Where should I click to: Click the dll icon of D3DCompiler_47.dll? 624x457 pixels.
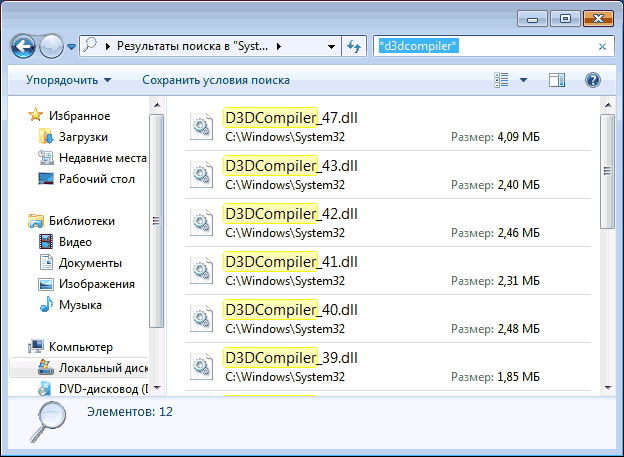(x=201, y=127)
